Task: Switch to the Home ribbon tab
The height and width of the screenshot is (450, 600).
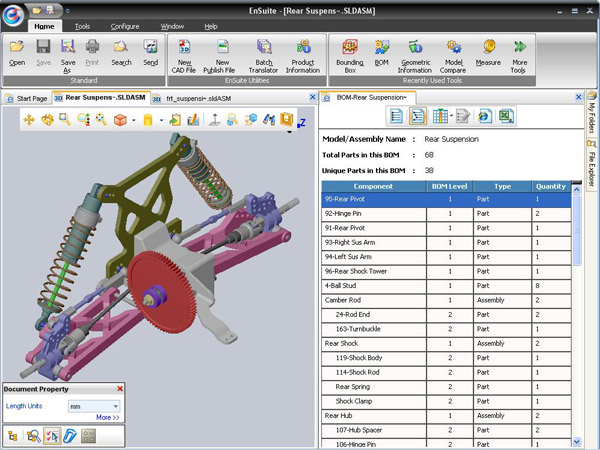Action: (x=44, y=26)
